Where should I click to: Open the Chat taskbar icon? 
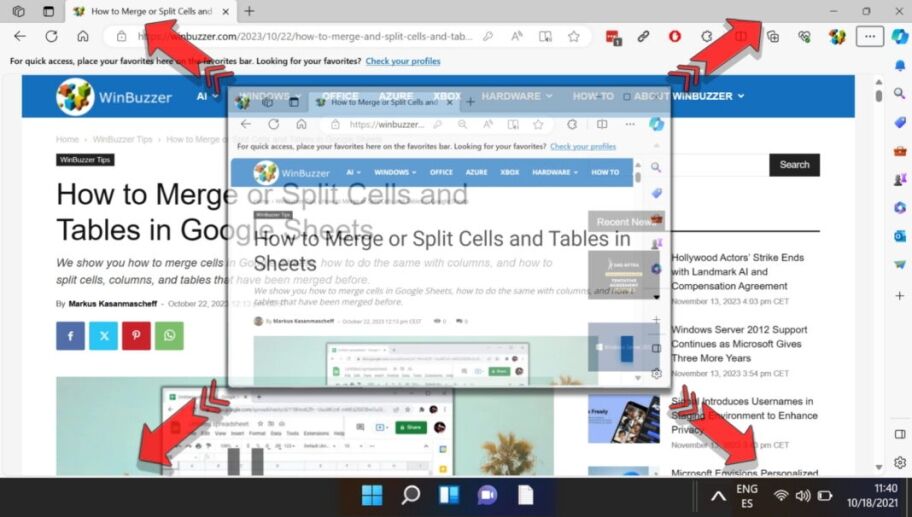[x=487, y=495]
